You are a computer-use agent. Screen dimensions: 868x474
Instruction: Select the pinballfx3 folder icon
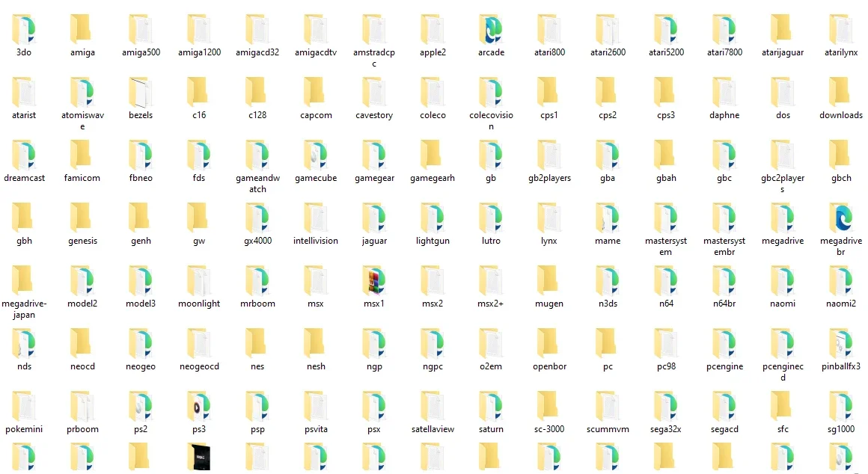point(841,343)
